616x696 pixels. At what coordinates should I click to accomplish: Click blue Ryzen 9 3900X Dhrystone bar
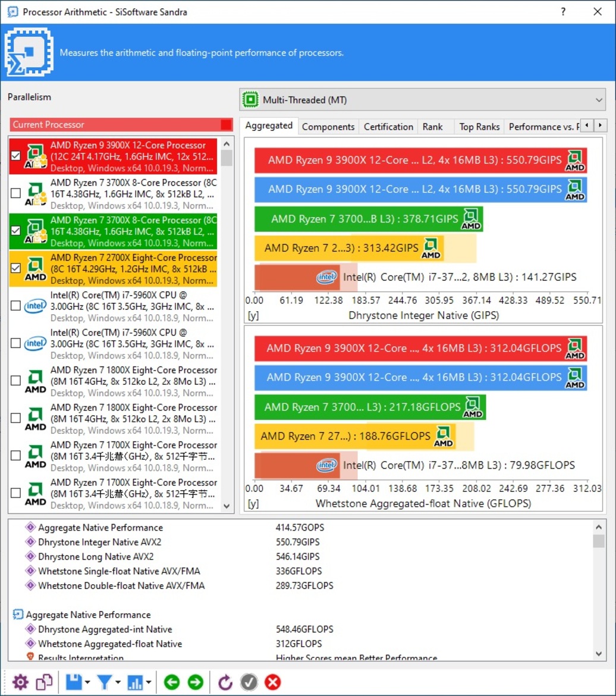coord(421,190)
